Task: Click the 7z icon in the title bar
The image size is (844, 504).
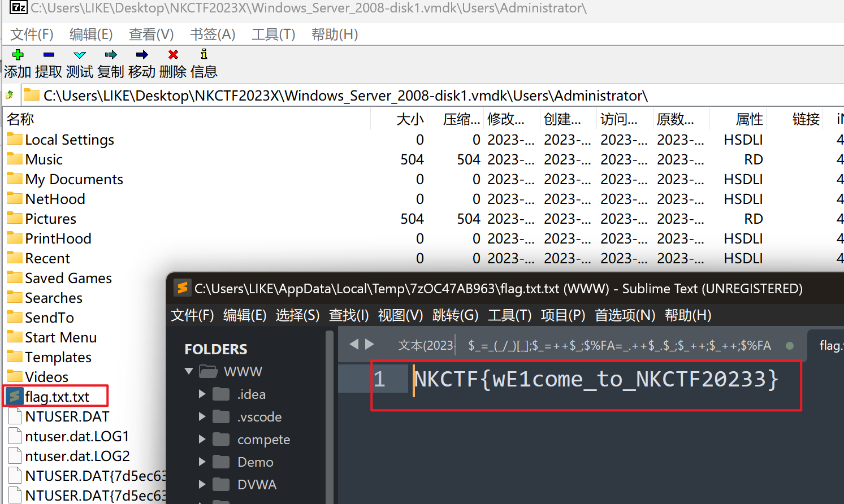Action: pos(19,7)
